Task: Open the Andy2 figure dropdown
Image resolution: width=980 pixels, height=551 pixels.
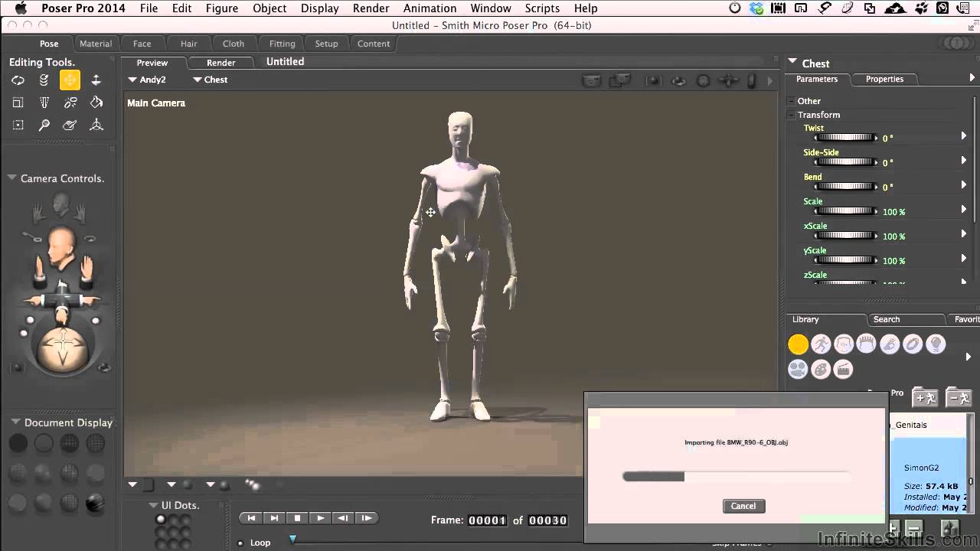Action: pos(147,80)
